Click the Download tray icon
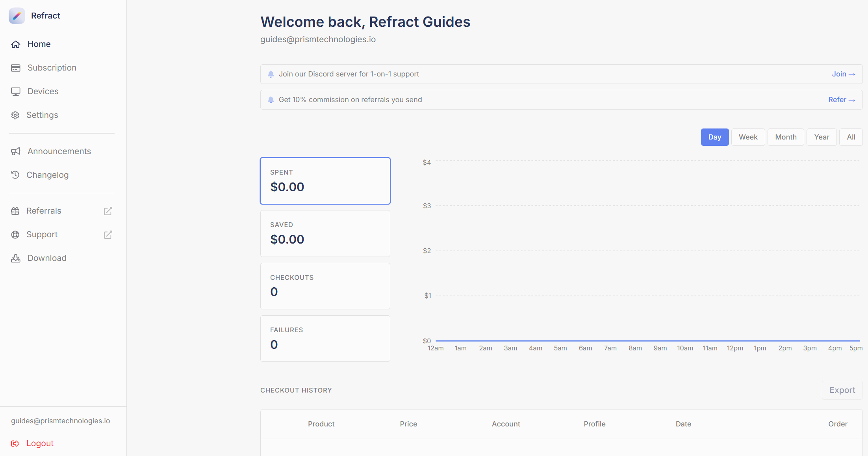 [16, 258]
